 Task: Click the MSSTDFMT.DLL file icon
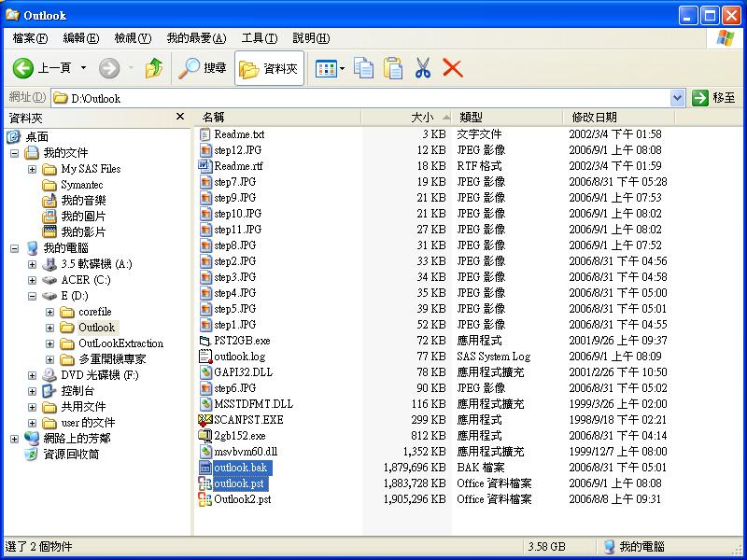tap(205, 404)
